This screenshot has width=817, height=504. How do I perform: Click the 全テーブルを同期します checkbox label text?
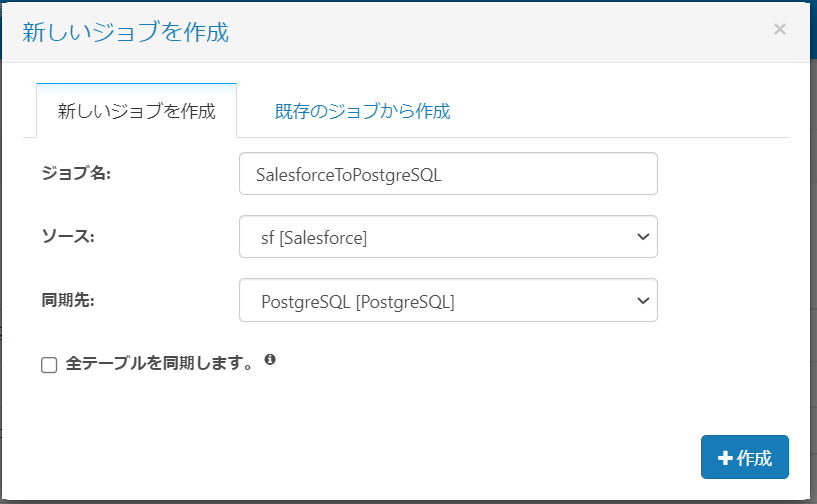coord(158,364)
